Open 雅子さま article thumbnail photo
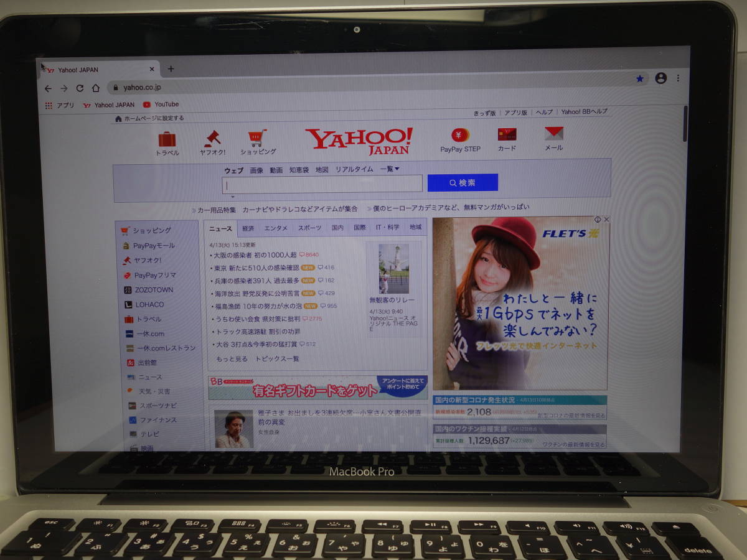Viewport: 747px width, 560px height. point(233,429)
